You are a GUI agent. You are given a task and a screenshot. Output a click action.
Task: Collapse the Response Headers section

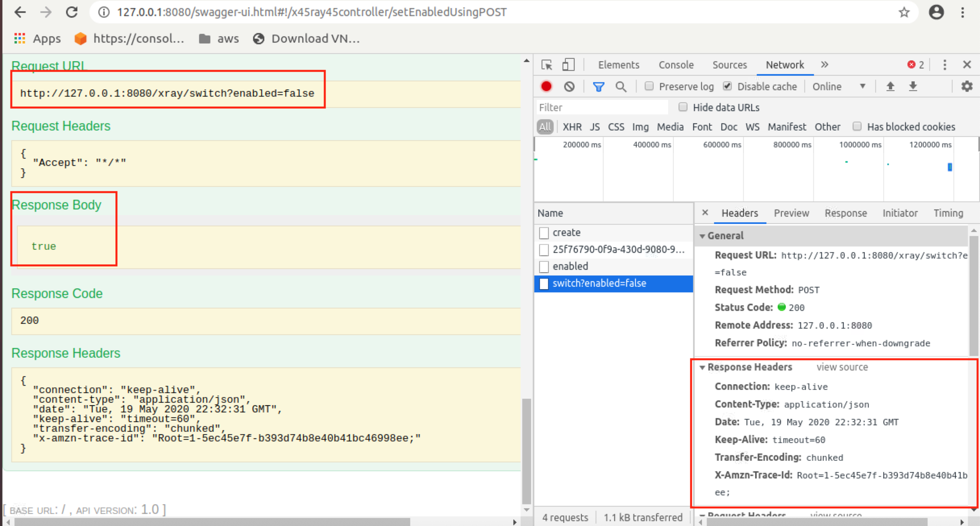tap(703, 367)
